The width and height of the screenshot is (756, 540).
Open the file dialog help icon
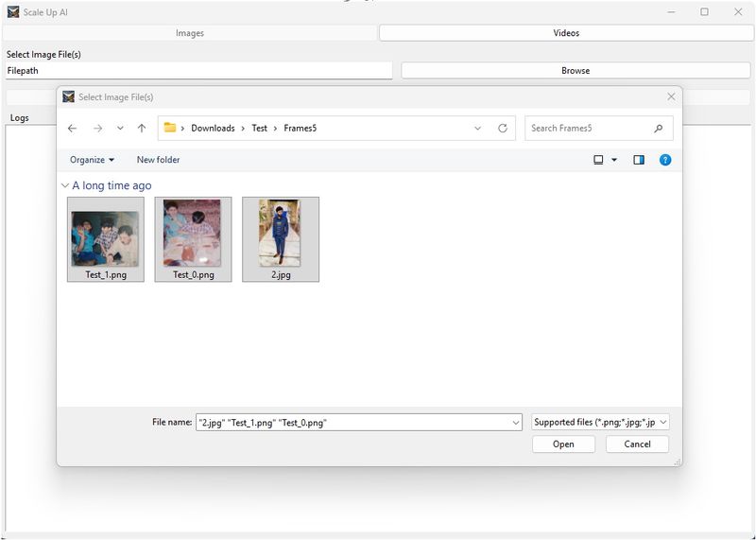click(665, 160)
